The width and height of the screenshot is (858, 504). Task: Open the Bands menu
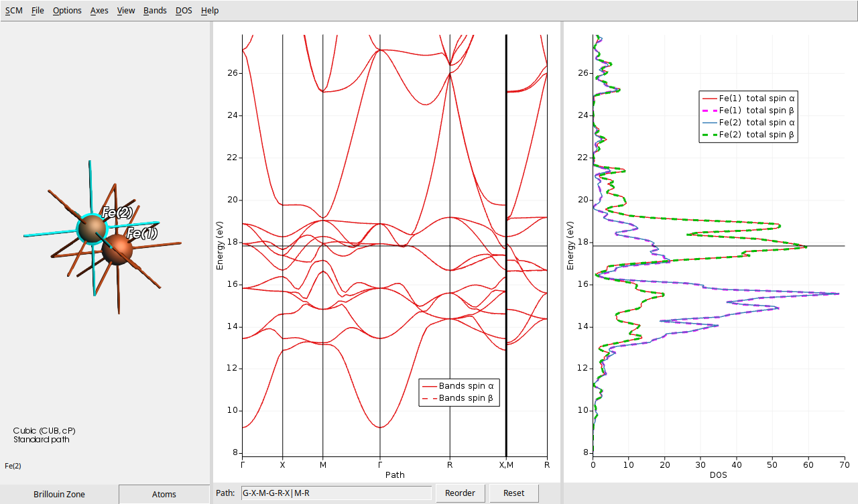pyautogui.click(x=155, y=11)
